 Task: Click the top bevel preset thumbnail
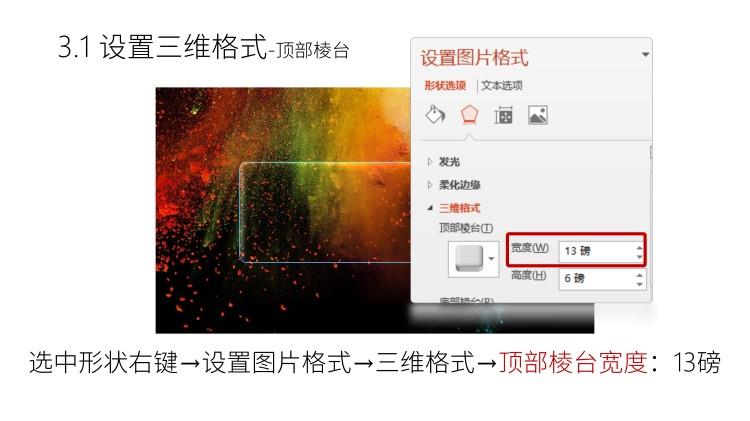coord(469,259)
